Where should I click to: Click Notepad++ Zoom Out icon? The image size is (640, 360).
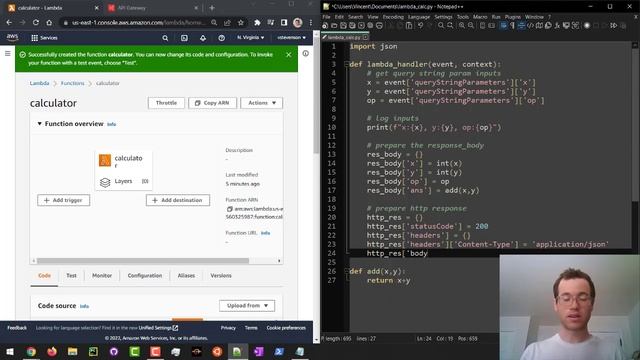point(471,25)
